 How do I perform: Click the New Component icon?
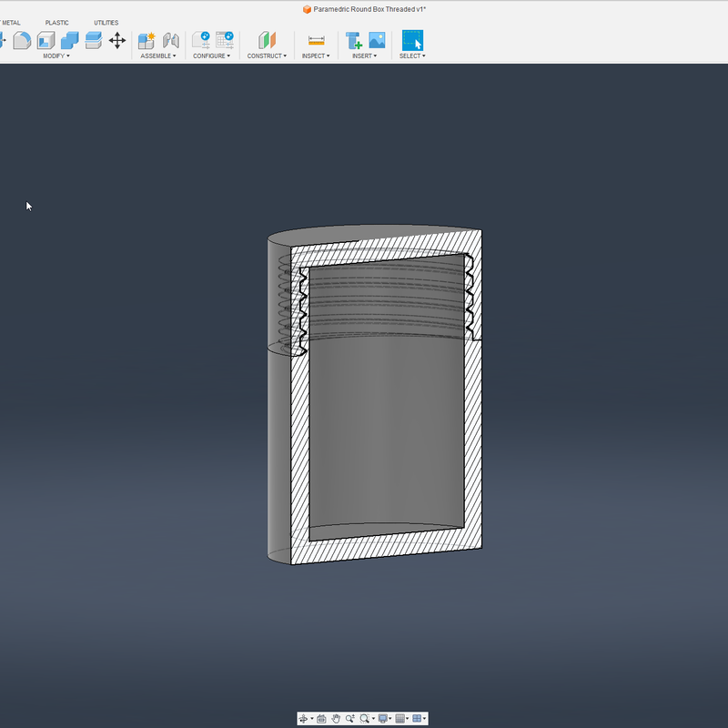[147, 40]
